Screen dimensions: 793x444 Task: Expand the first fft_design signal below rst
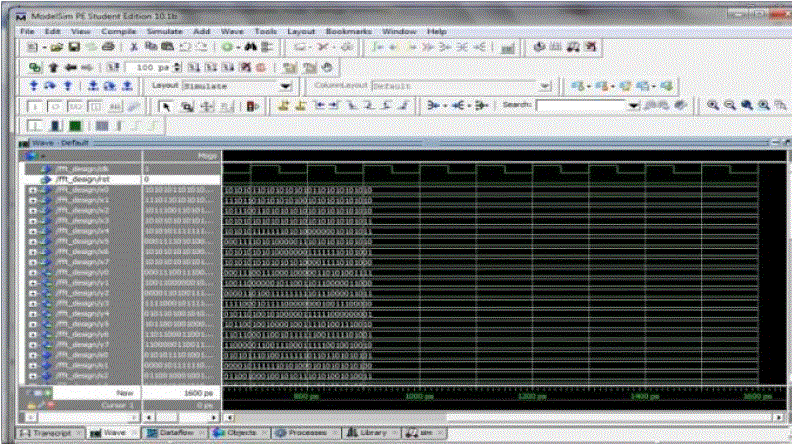click(33, 188)
